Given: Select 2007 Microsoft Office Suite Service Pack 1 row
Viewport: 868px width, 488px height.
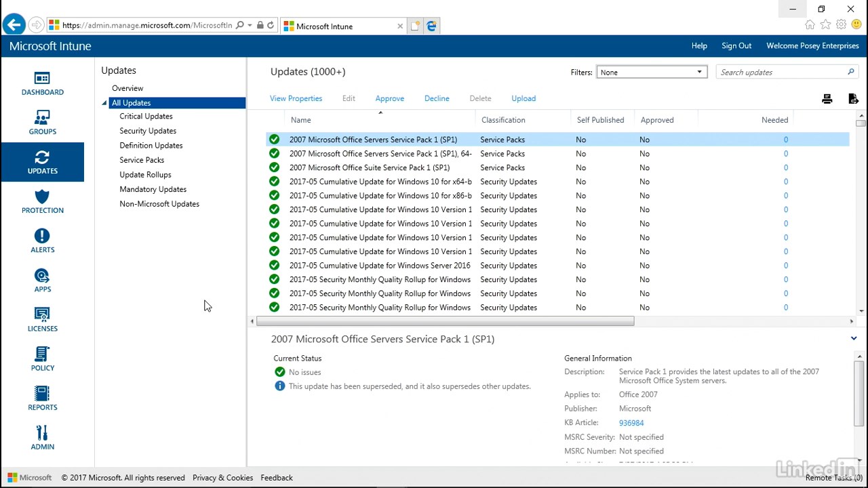Looking at the screenshot, I should (x=557, y=167).
